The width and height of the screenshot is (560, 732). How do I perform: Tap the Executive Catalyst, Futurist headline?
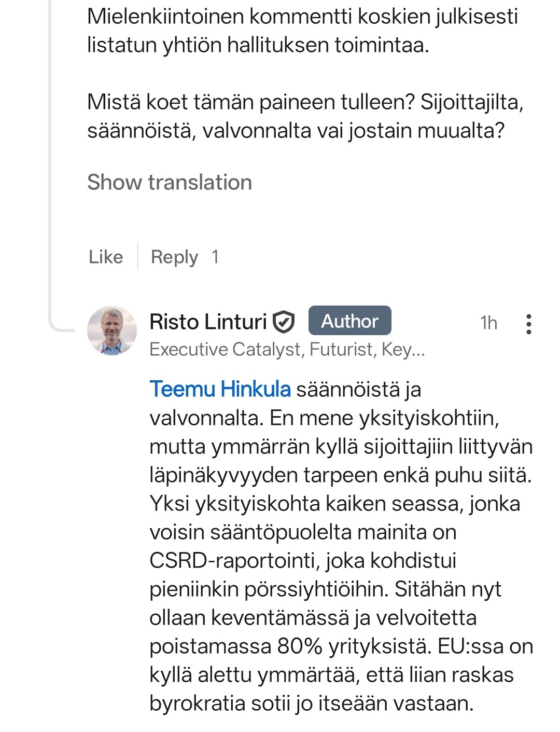[287, 350]
